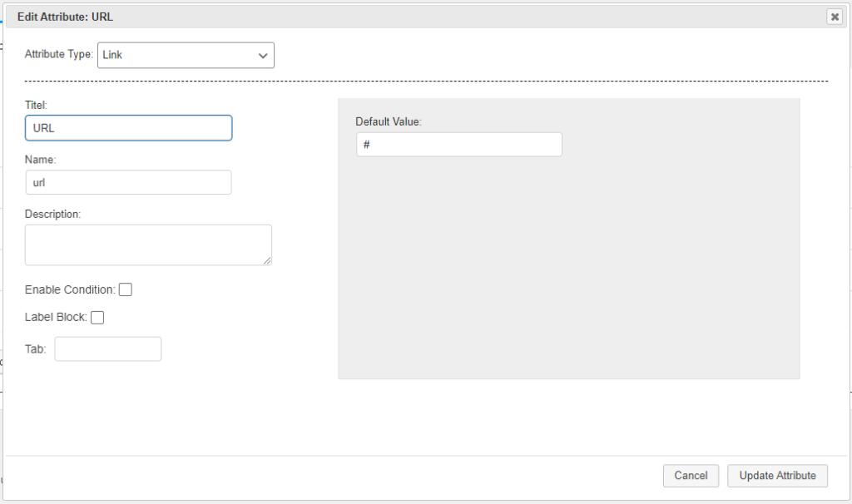The image size is (852, 504).
Task: Cancel editing the attribute
Action: click(691, 476)
